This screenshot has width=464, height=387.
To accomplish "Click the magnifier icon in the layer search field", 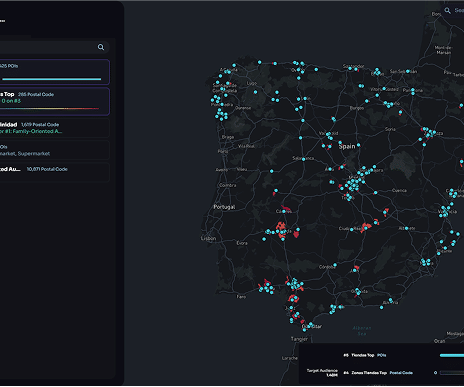I will coord(101,47).
